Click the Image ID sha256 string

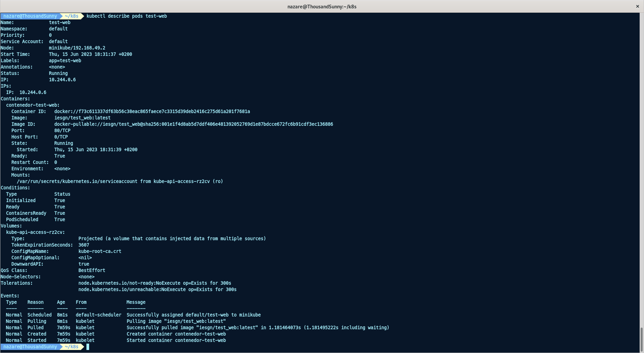pyautogui.click(x=193, y=124)
